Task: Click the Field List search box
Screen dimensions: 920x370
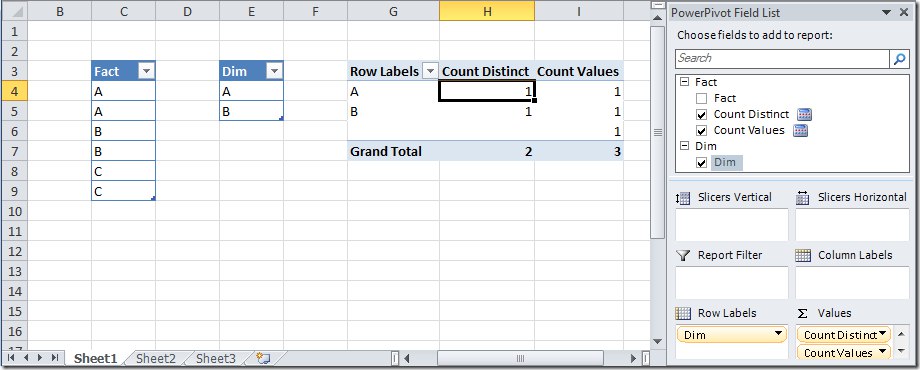Action: (783, 59)
